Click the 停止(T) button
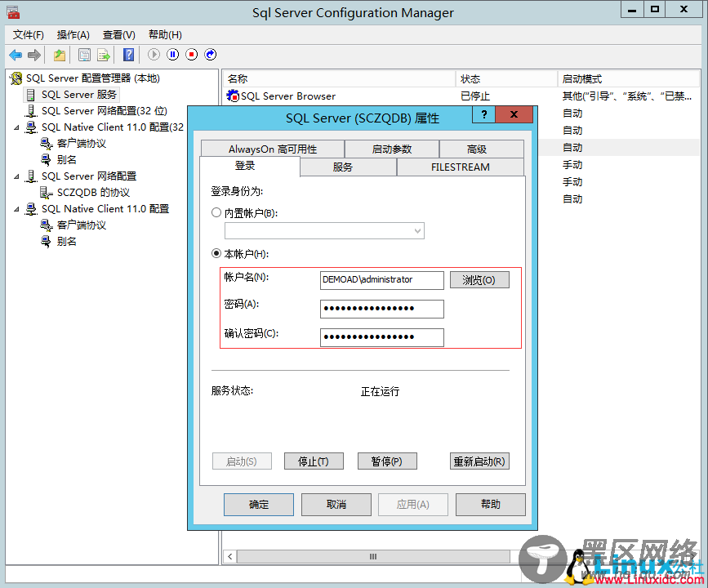The width and height of the screenshot is (708, 588). [314, 461]
